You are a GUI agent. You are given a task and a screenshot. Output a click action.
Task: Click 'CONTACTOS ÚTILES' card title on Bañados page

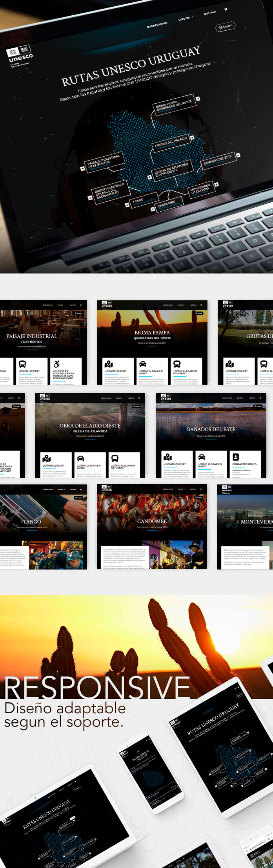point(244,464)
